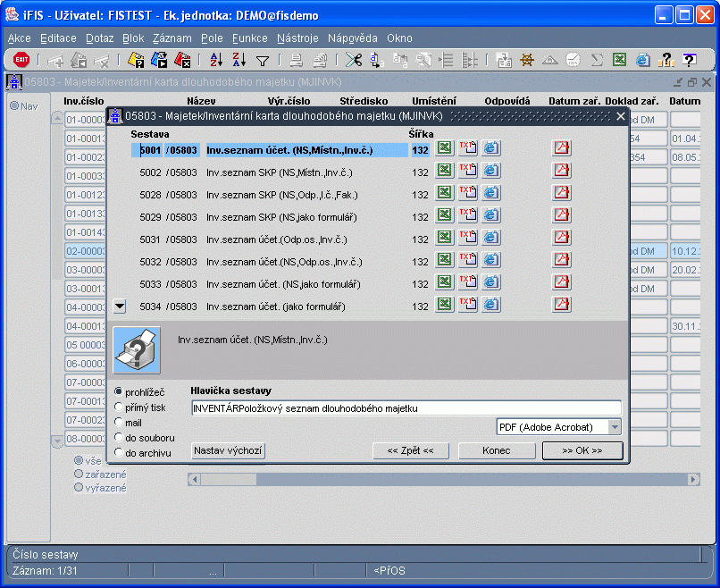
Task: Open the Záznam menu
Action: [172, 38]
